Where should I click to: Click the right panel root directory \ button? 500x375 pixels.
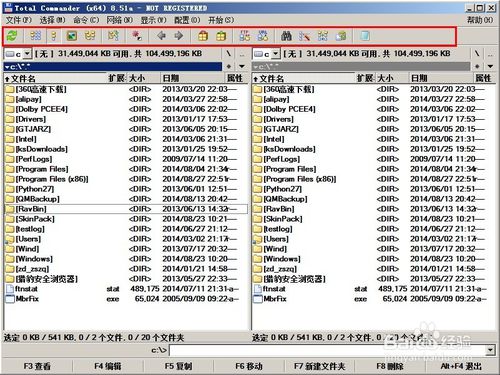click(x=477, y=53)
